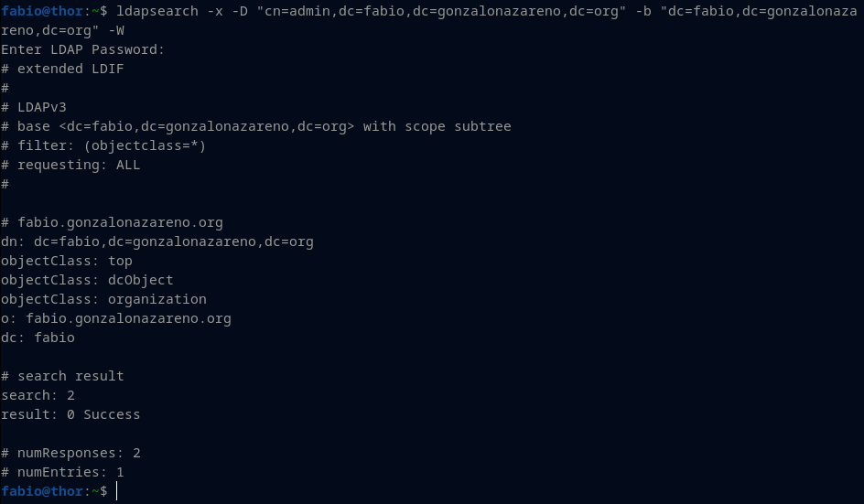This screenshot has width=864, height=504.
Task: Click the final shell prompt cursor
Action: [x=117, y=491]
